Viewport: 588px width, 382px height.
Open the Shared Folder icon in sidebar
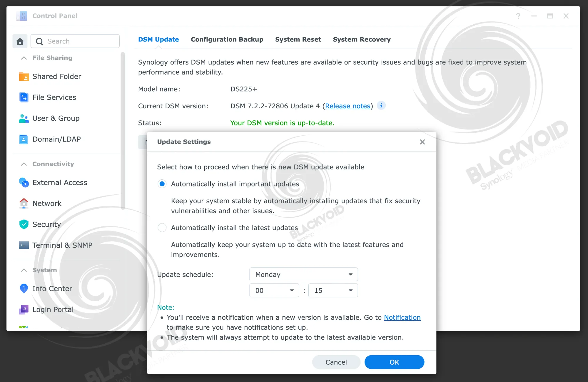click(x=24, y=77)
